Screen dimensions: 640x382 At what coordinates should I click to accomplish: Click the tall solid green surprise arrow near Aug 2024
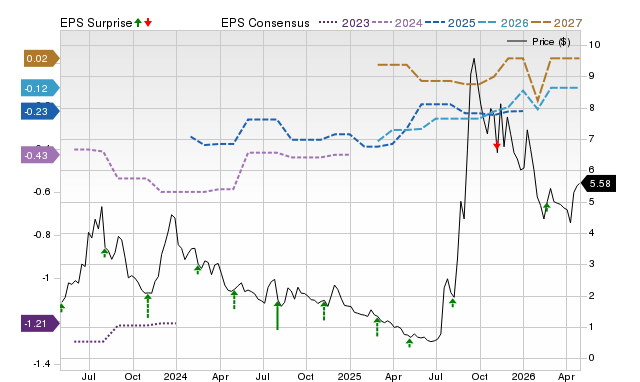pyautogui.click(x=278, y=315)
